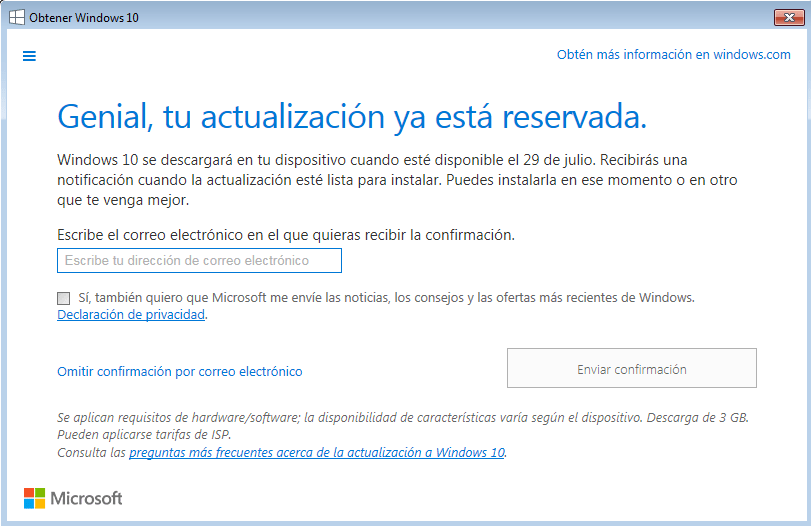This screenshot has height=526, width=811.
Task: Focus the email address input field
Action: [x=199, y=260]
